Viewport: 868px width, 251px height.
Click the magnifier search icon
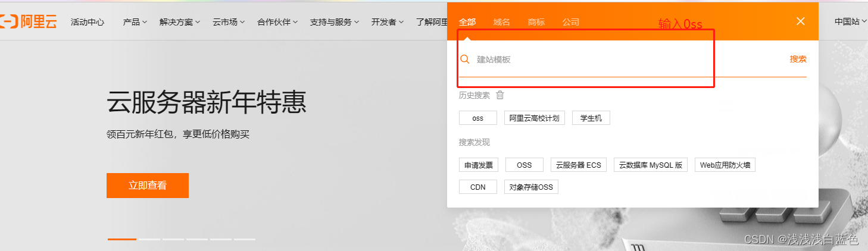pyautogui.click(x=465, y=59)
